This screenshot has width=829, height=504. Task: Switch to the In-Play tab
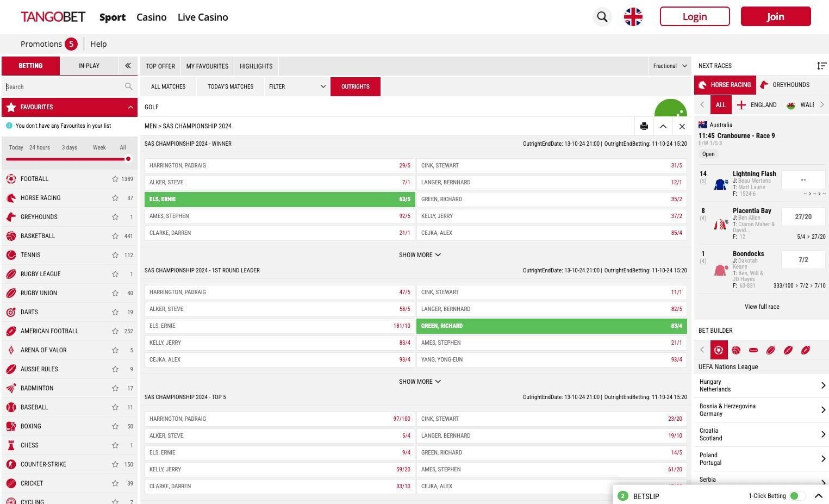tap(89, 66)
